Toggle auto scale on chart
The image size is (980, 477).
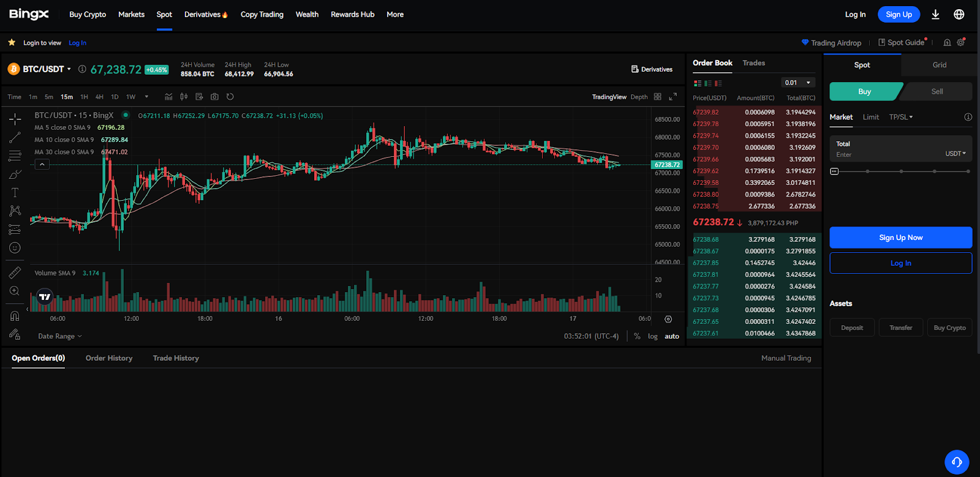pos(672,336)
